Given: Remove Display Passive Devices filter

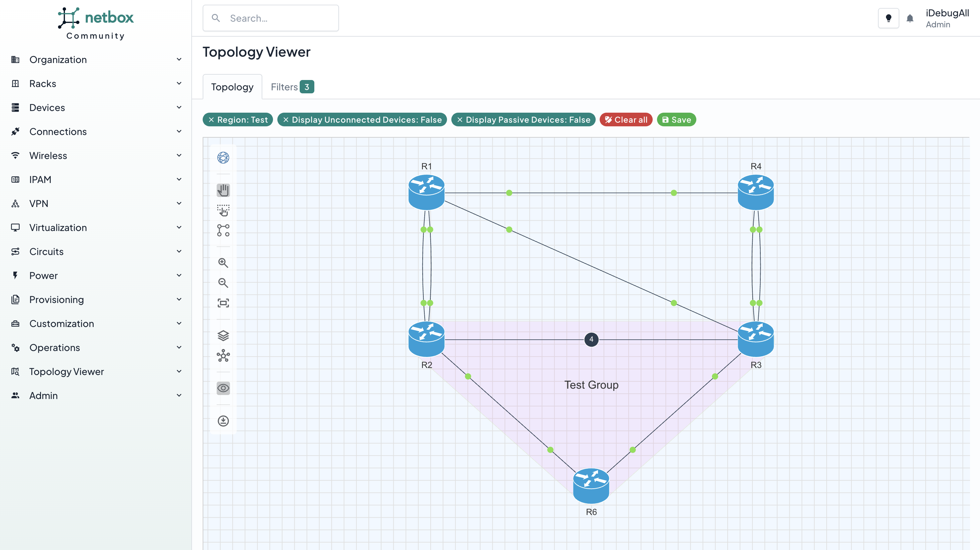Looking at the screenshot, I should (x=460, y=120).
